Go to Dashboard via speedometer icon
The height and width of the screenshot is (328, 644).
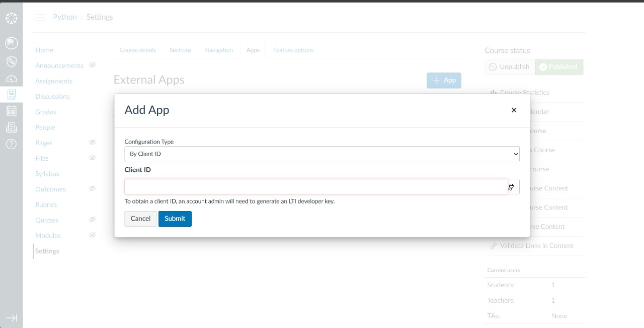11,79
